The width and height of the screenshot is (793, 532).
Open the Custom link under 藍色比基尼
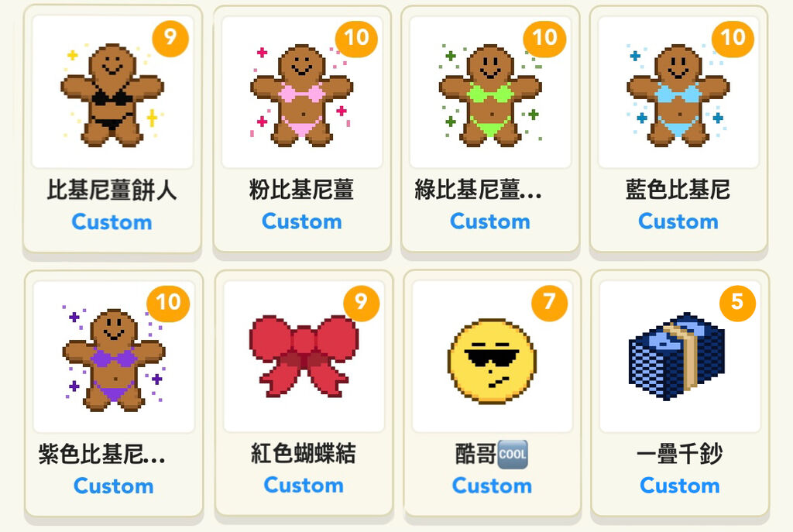pos(678,221)
